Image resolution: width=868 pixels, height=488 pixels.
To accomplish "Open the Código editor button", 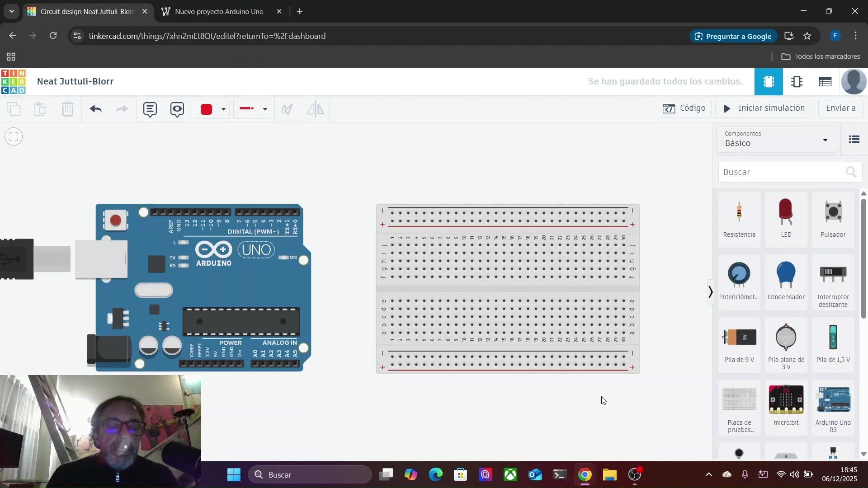I will (684, 108).
